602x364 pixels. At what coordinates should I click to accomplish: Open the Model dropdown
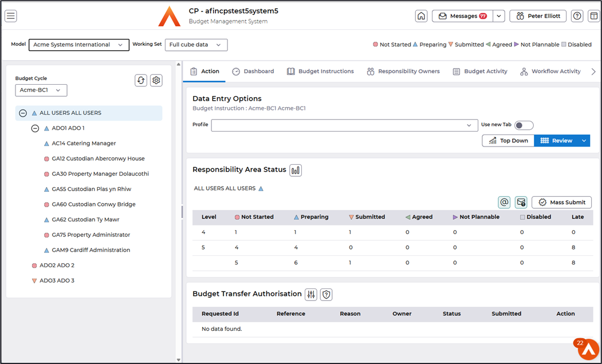79,45
